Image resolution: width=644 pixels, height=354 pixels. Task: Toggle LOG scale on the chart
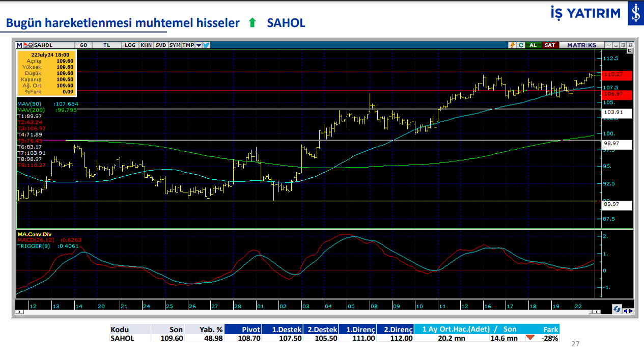[x=130, y=45]
